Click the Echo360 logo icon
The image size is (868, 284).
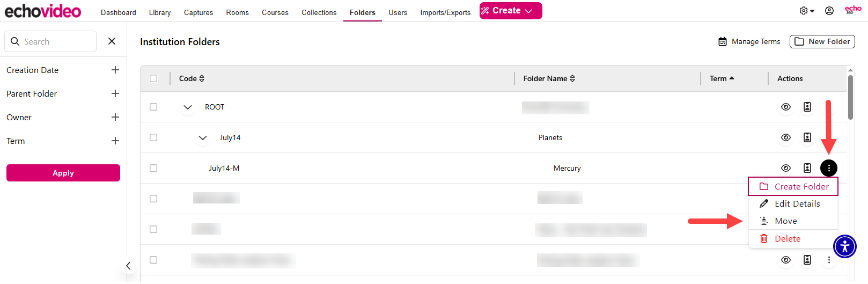(853, 10)
